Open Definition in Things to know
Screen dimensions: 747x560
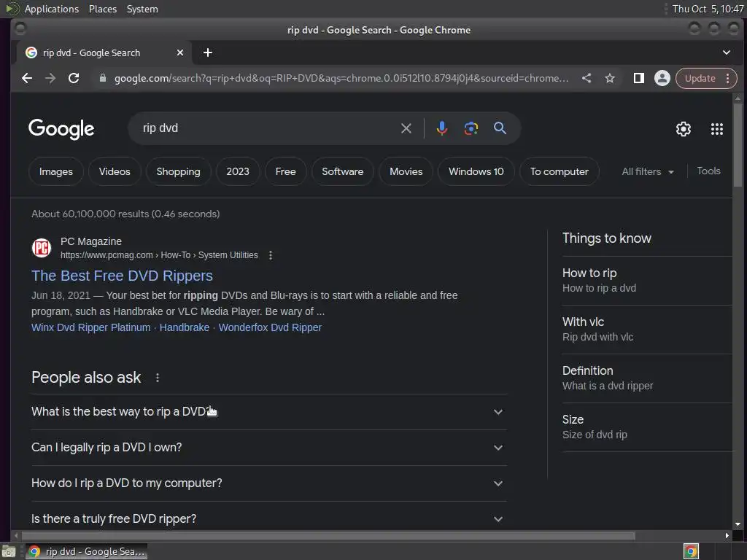647,378
